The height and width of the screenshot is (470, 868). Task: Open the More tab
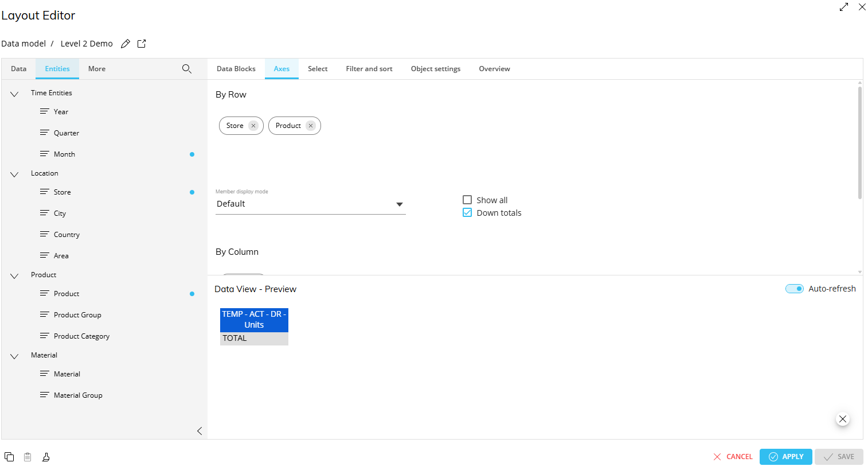tap(97, 69)
